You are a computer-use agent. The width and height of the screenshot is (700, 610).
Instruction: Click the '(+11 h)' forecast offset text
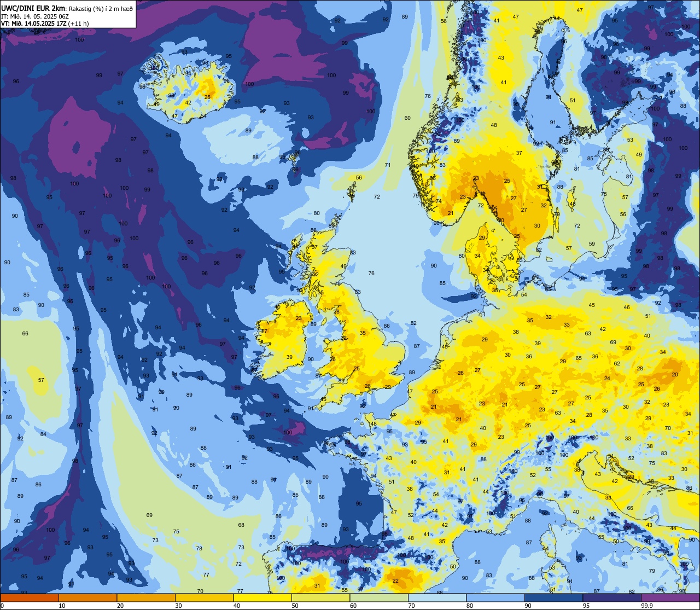pyautogui.click(x=79, y=24)
